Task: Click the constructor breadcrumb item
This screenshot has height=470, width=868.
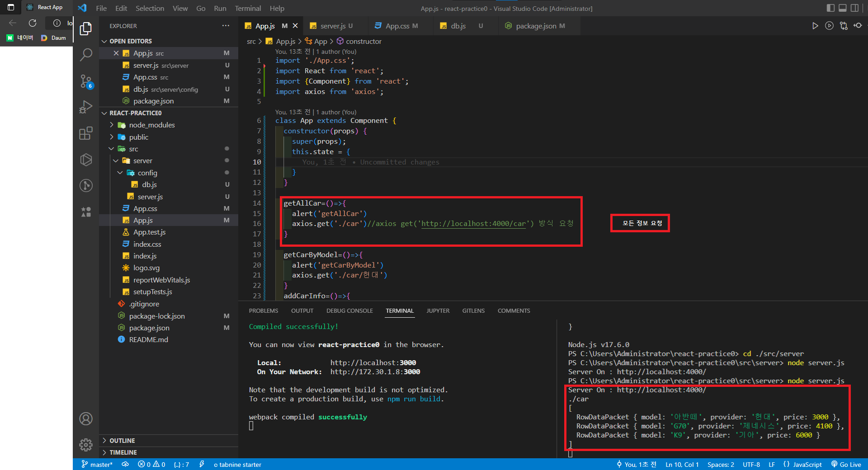Action: pyautogui.click(x=359, y=41)
